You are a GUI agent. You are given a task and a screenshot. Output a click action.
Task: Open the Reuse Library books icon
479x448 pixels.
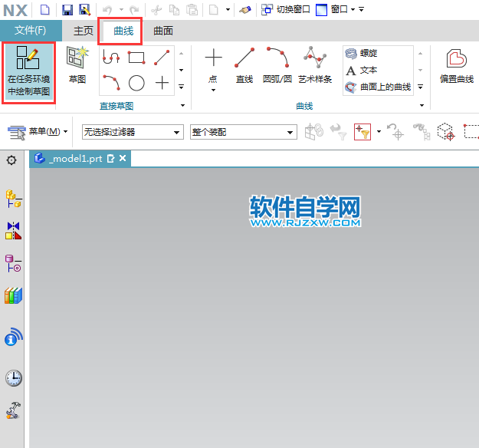click(14, 295)
